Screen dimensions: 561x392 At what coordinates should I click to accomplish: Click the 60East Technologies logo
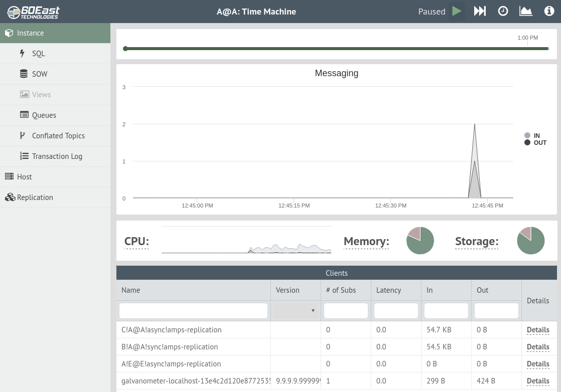click(34, 12)
